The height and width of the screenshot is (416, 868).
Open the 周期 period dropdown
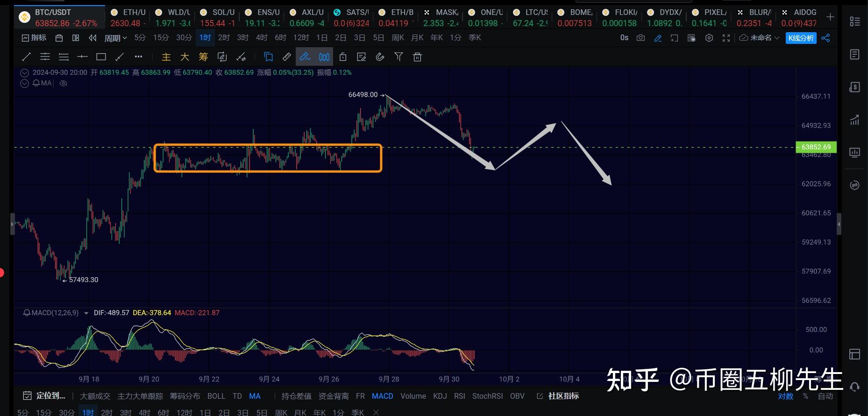(x=115, y=38)
